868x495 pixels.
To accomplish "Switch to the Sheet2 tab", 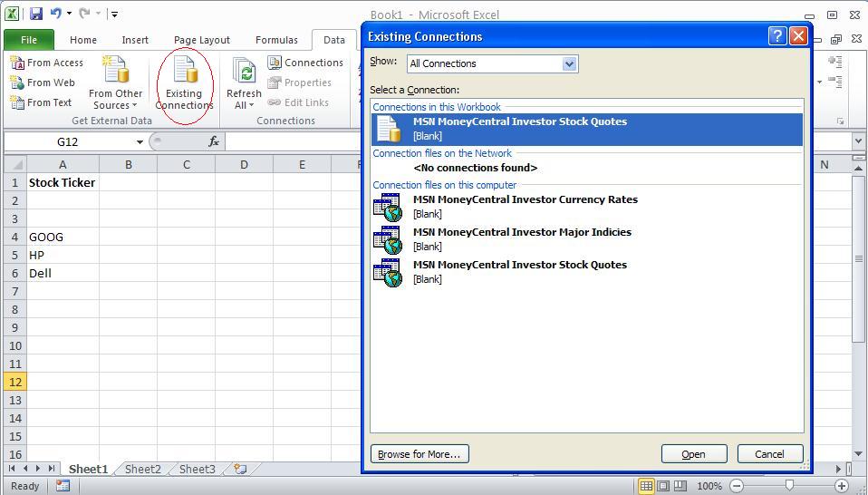I will tap(143, 469).
